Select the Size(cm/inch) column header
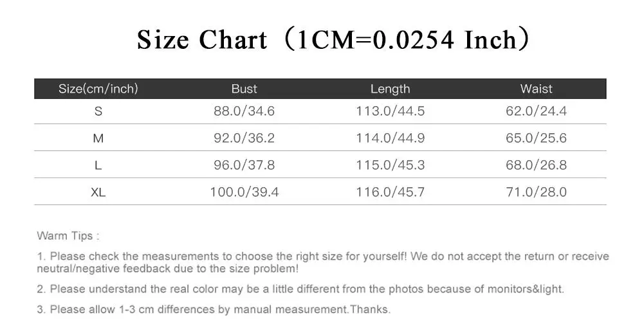Image resolution: width=644 pixels, height=335 pixels. (98, 89)
